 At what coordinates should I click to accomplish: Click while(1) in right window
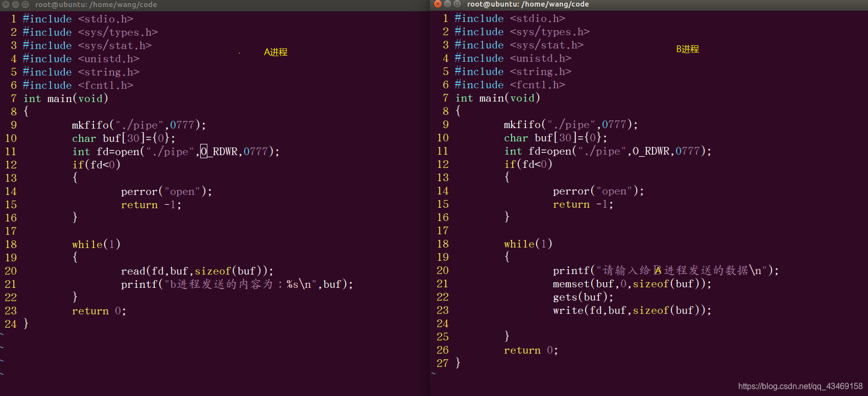(x=528, y=244)
